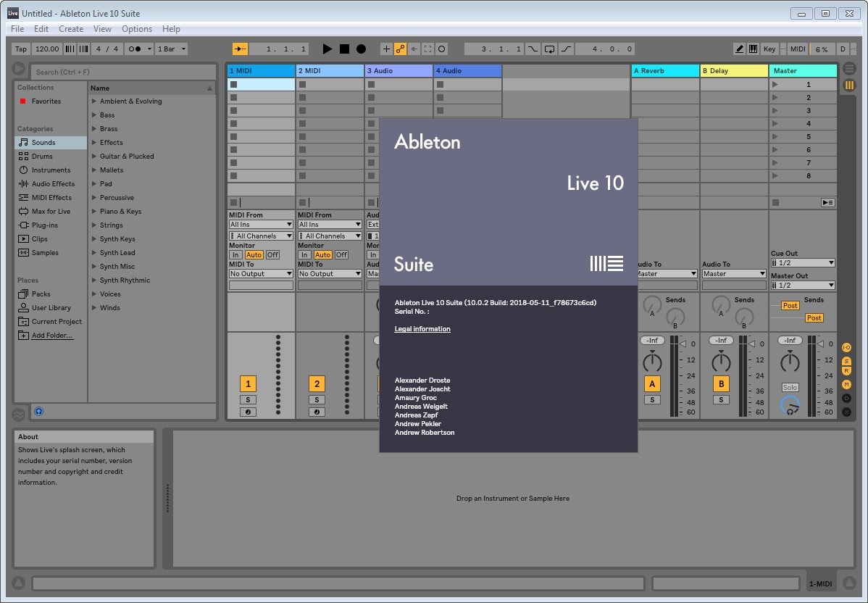
Task: Solo track 2 MIDI
Action: click(317, 400)
